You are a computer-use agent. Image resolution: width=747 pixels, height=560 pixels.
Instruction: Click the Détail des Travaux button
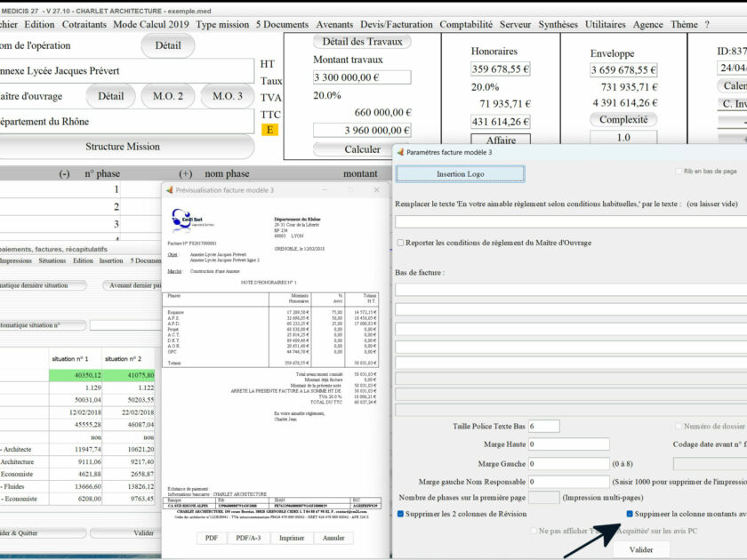[x=362, y=42]
